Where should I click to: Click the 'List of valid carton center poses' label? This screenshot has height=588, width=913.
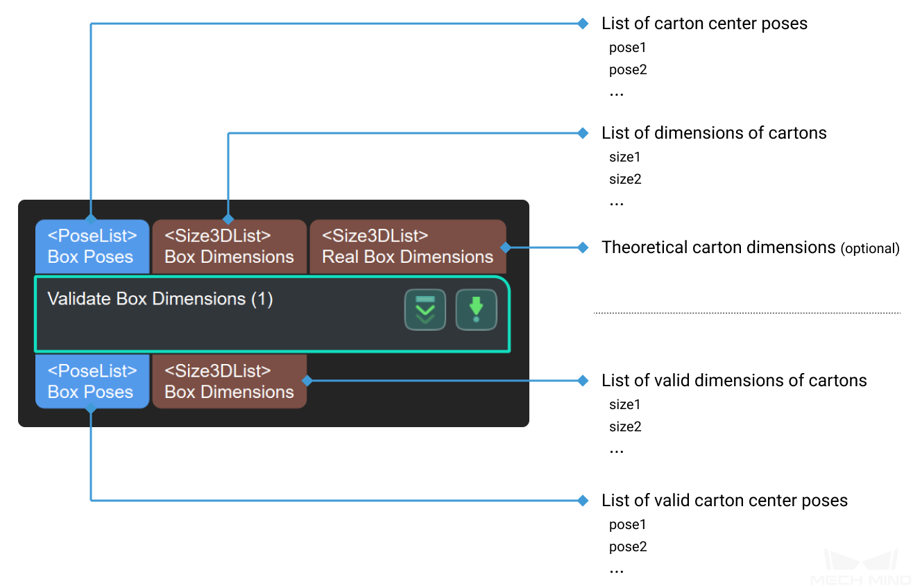tap(724, 501)
